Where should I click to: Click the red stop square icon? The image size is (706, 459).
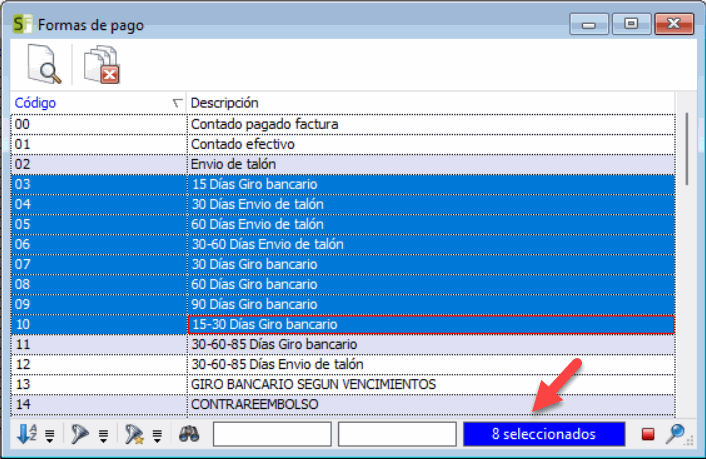648,434
